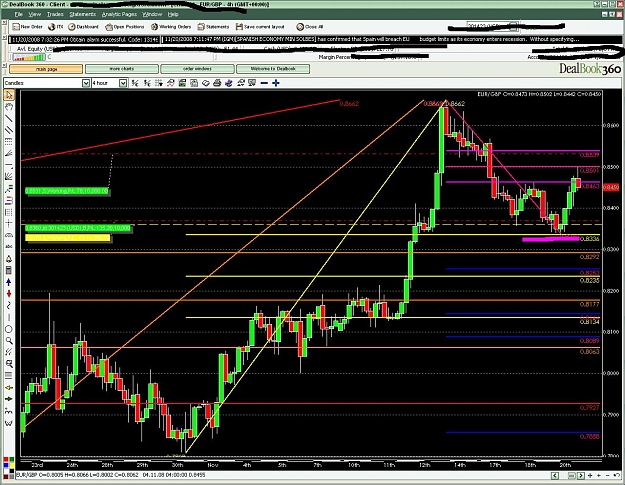This screenshot has height=485, width=625.
Task: Click Close All toolbar item
Action: click(310, 27)
